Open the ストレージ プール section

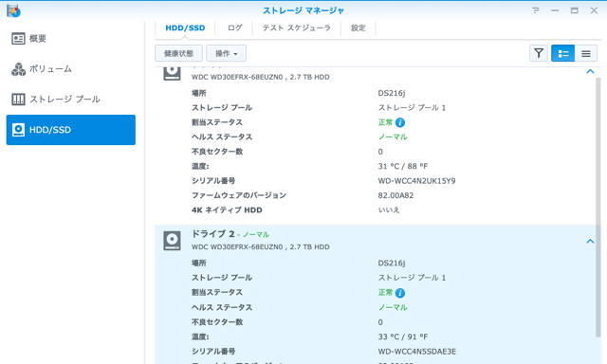[71, 100]
